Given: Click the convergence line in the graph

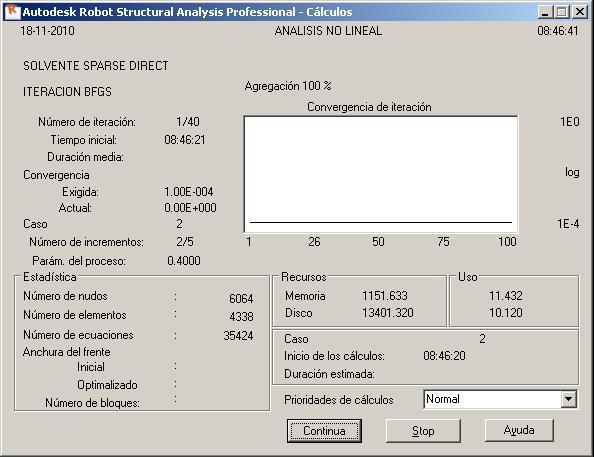Looking at the screenshot, I should [x=381, y=222].
